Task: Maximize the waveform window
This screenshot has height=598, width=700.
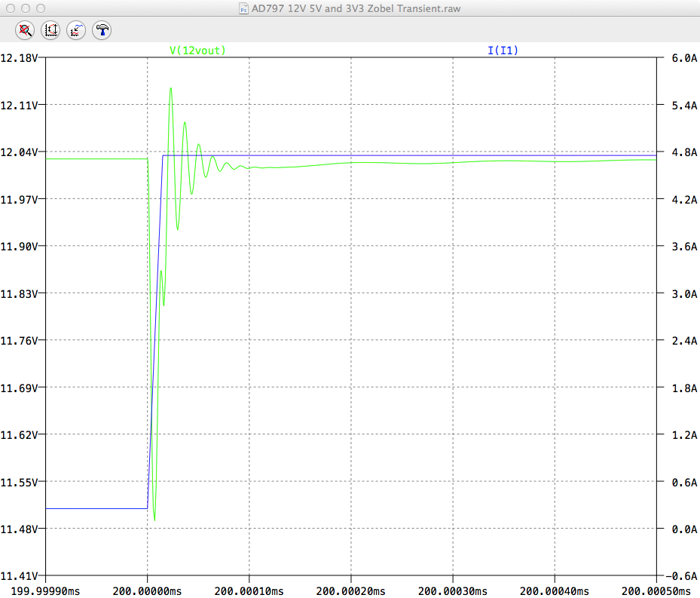Action: pyautogui.click(x=41, y=8)
